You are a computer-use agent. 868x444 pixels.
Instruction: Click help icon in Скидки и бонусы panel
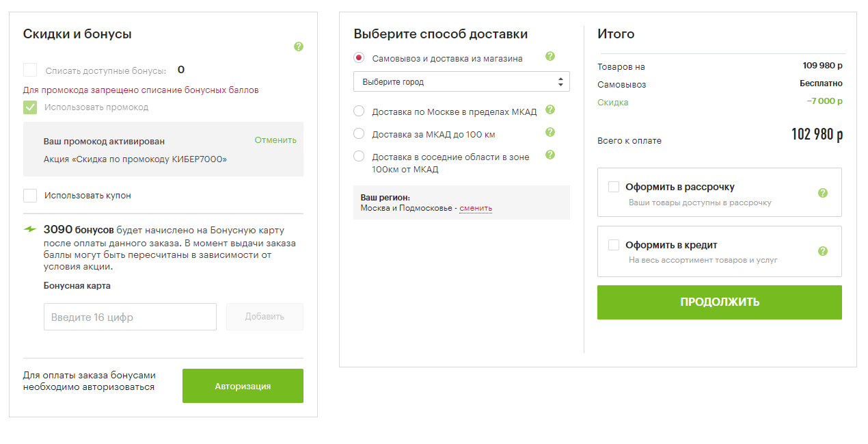(x=298, y=47)
